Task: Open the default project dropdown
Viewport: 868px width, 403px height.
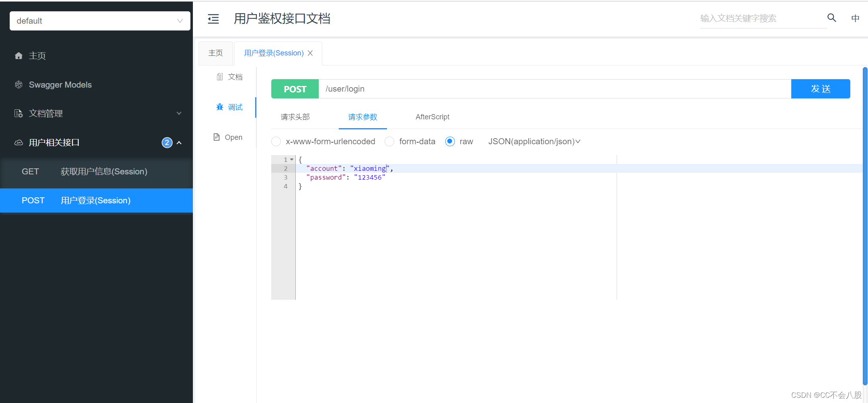Action: pos(99,21)
